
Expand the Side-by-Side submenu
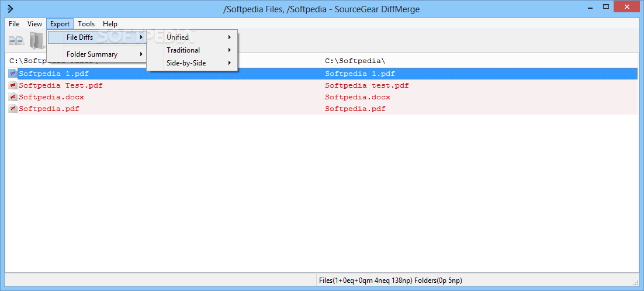click(x=192, y=63)
